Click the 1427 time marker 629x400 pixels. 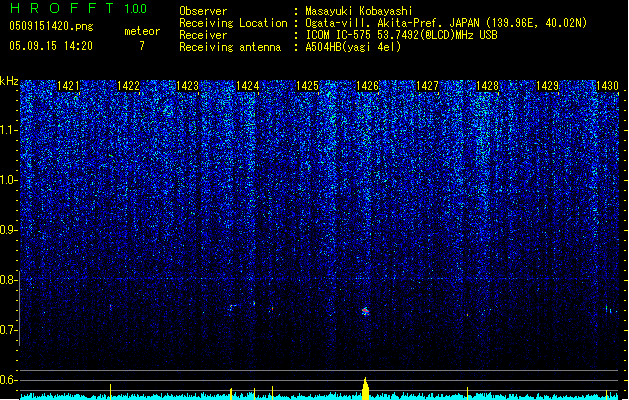[x=428, y=86]
